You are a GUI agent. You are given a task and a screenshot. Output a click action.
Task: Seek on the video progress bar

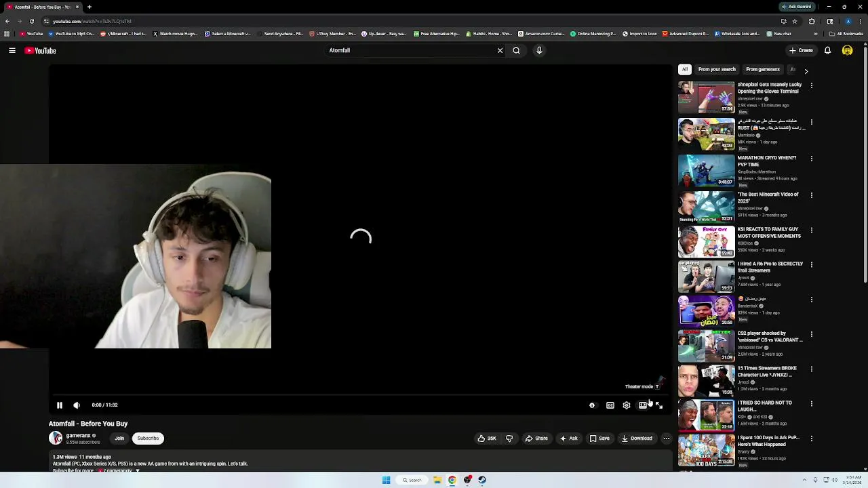coord(360,394)
